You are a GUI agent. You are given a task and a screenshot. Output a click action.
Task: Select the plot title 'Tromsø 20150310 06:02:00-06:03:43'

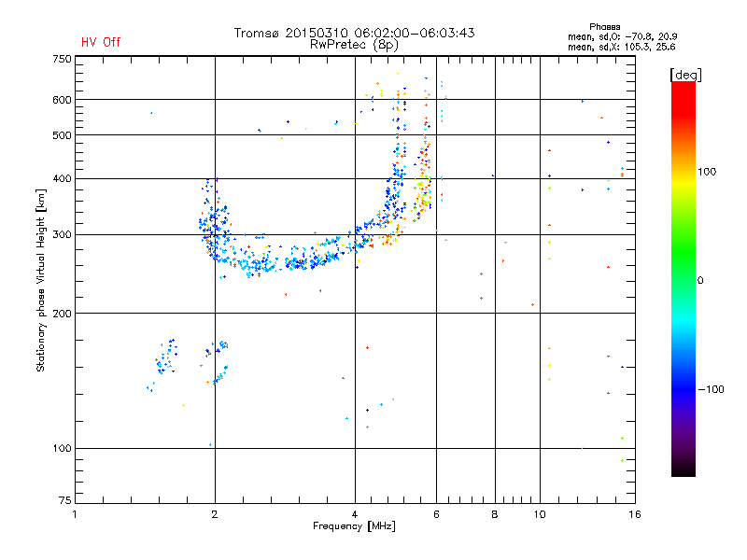point(355,33)
